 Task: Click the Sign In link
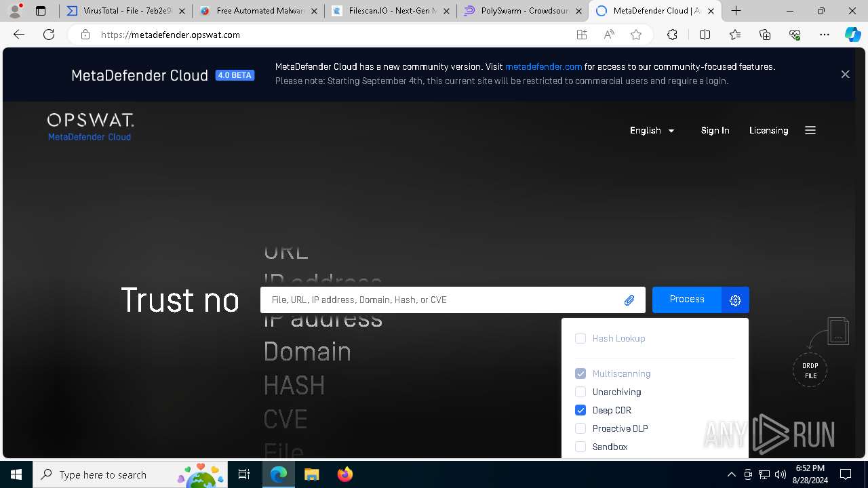[715, 130]
